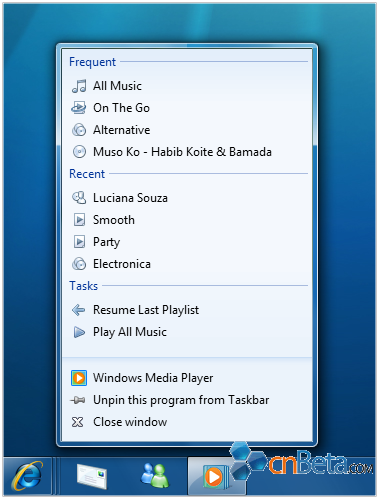The image size is (379, 499).
Task: Click the play triangle icon for Play All Music
Action: (x=79, y=332)
